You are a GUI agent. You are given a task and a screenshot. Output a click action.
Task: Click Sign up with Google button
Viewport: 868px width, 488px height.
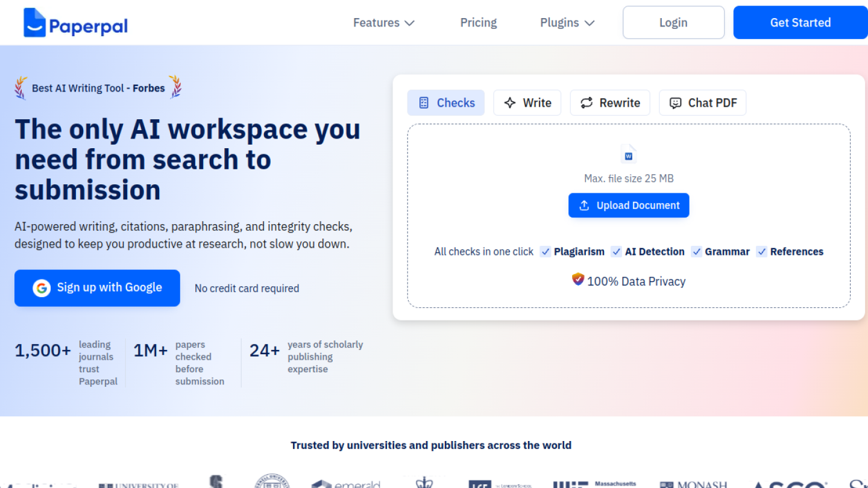97,288
